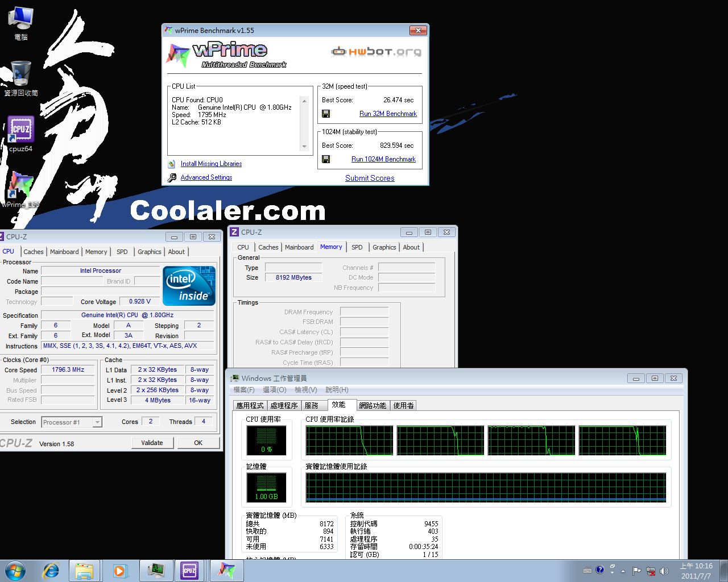This screenshot has width=728, height=582.
Task: Launch the wPrime 155 desktop shortcut
Action: click(x=20, y=190)
